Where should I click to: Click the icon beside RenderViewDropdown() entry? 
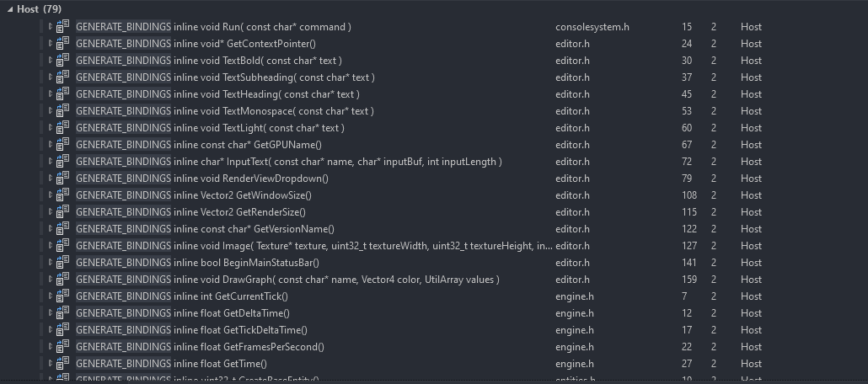pos(63,178)
